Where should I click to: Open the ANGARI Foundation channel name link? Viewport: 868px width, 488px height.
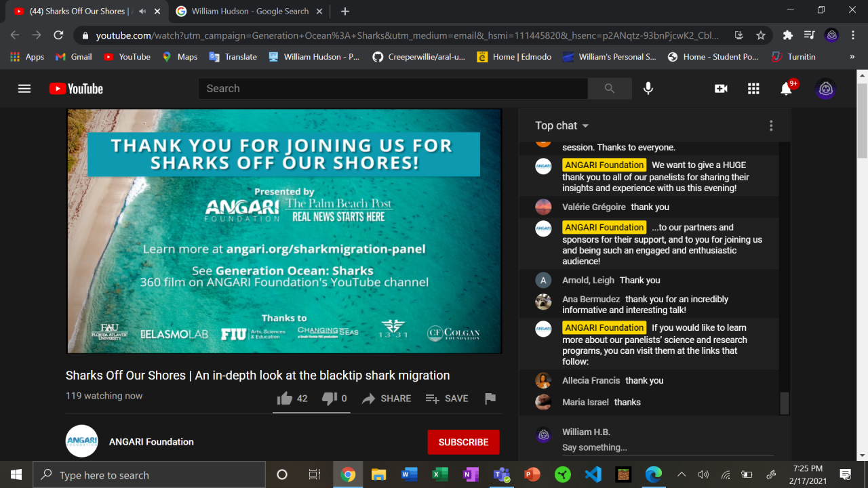151,442
